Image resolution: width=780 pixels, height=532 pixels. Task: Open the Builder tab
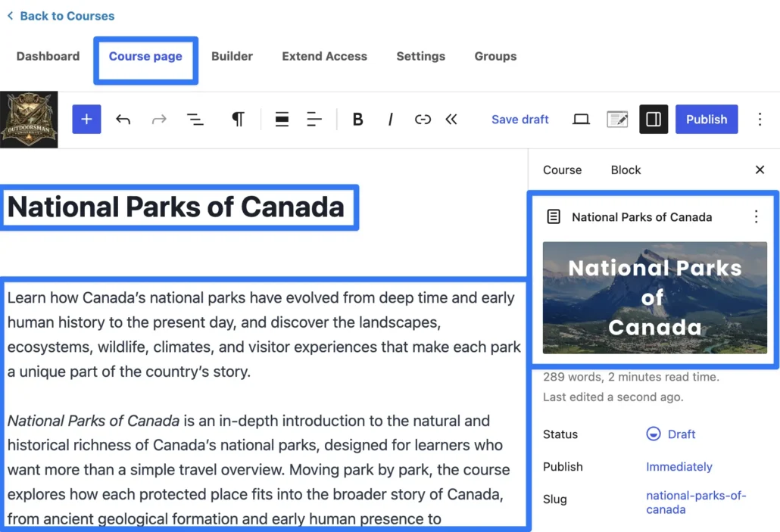click(232, 56)
